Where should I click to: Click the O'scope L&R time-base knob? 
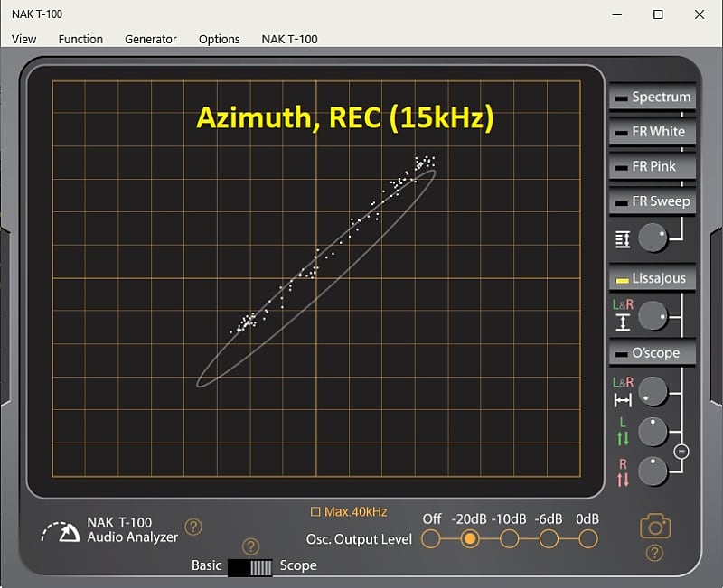(x=653, y=391)
